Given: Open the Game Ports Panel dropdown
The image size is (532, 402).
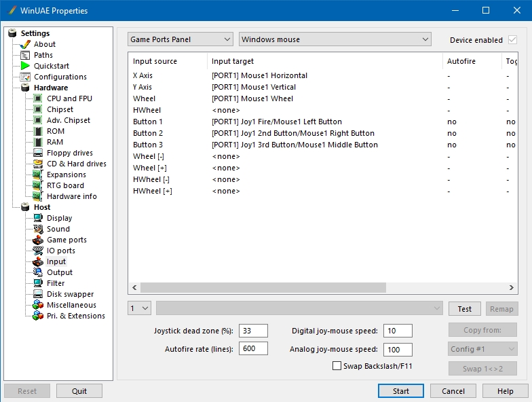Looking at the screenshot, I should (180, 39).
